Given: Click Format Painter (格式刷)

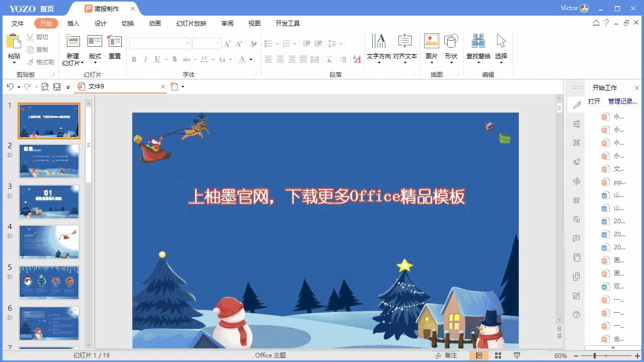Looking at the screenshot, I should click(40, 62).
